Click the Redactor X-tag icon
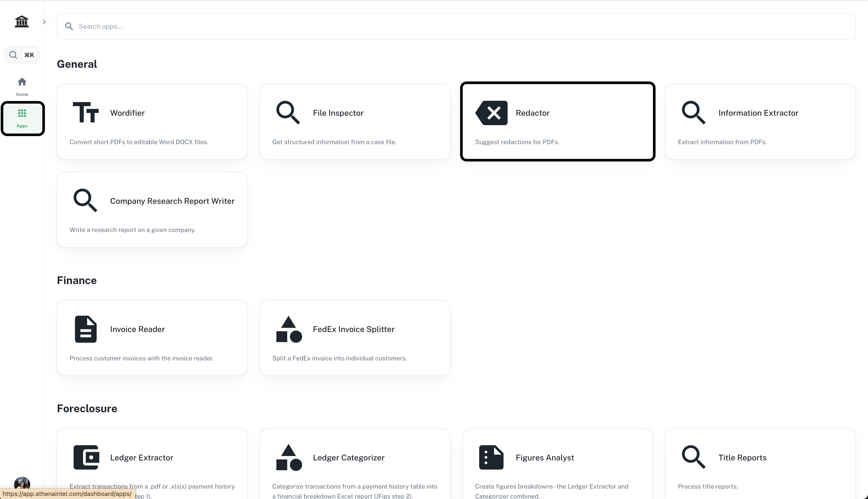This screenshot has height=499, width=868. click(x=491, y=113)
